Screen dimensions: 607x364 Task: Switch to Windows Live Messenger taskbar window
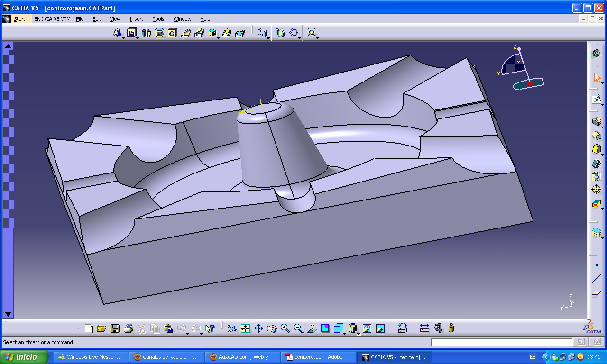pyautogui.click(x=90, y=357)
